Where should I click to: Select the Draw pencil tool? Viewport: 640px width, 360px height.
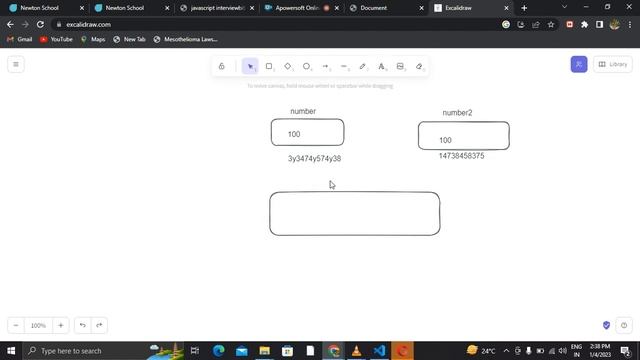click(x=362, y=66)
